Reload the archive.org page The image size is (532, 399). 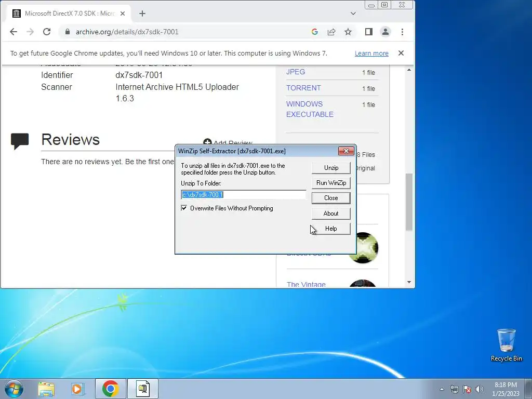click(46, 32)
